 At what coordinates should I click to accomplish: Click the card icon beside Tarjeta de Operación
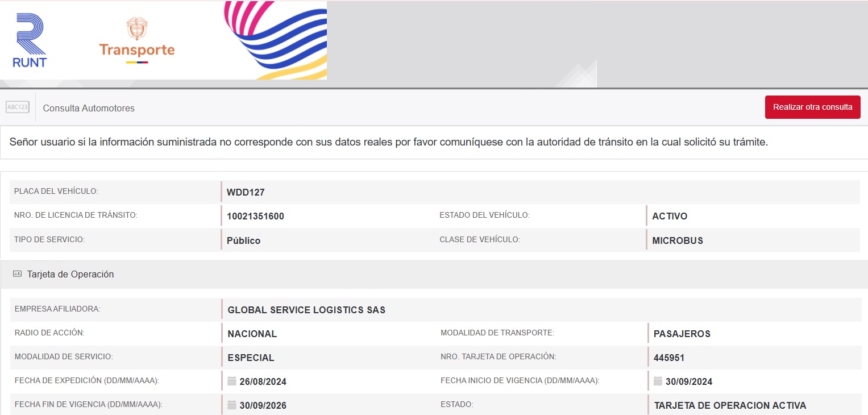[x=17, y=274]
